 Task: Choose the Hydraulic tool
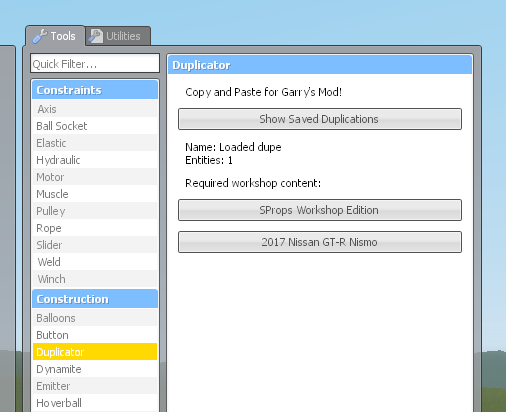pyautogui.click(x=95, y=160)
